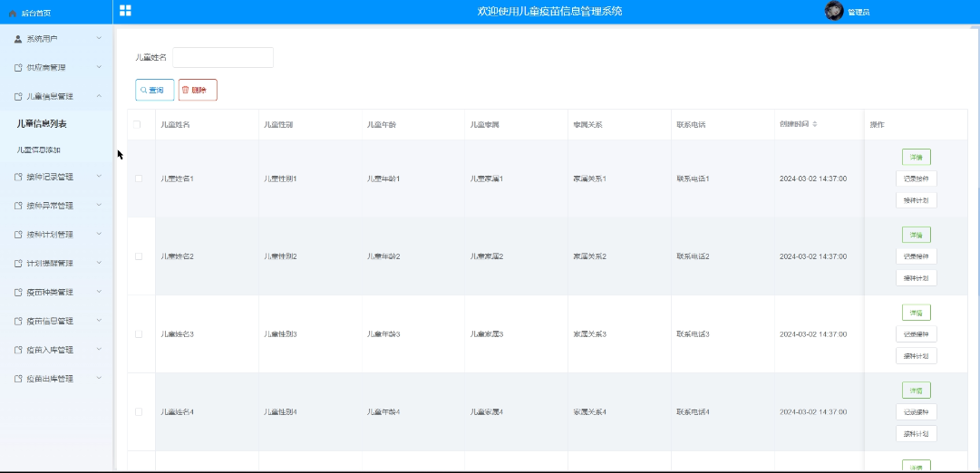
Task: Expand the 接种记录管理 menu chevron
Action: click(99, 176)
